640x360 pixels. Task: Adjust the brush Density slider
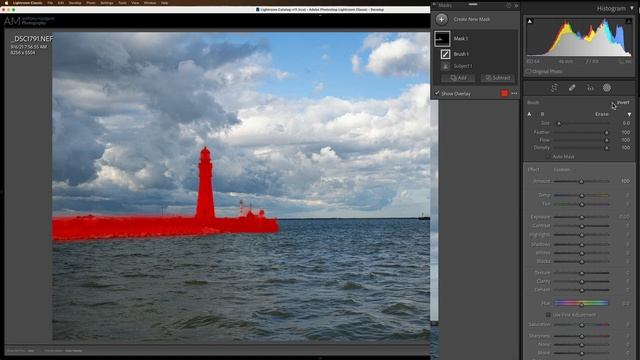pos(581,148)
